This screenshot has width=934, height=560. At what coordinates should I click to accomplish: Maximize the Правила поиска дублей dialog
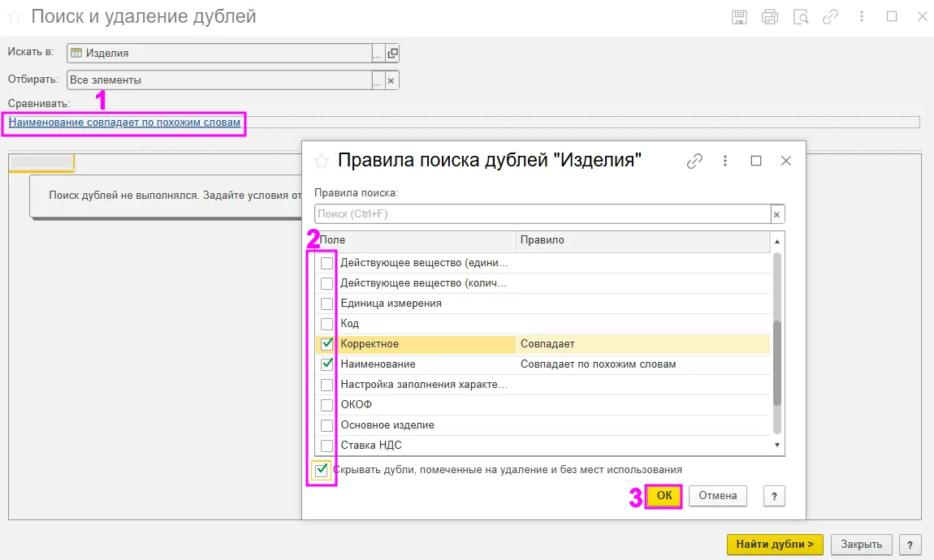[756, 161]
